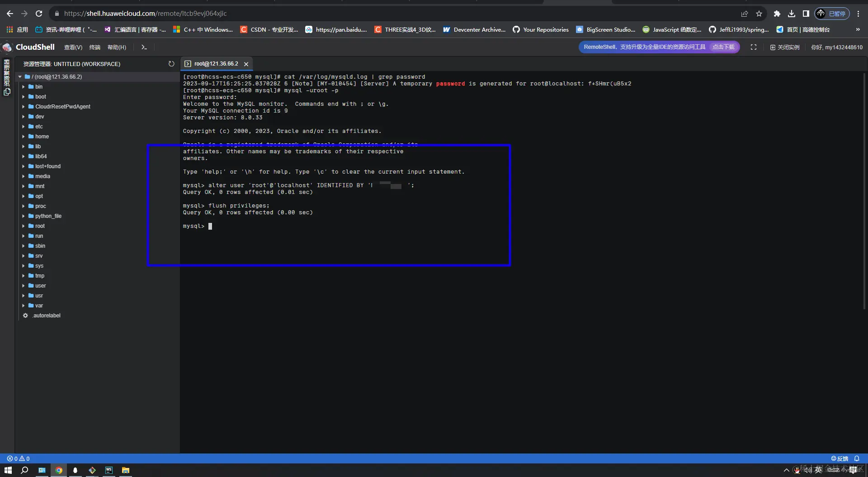Screen dimensions: 868x477
Task: Show more bookmarks with the overflow chevron
Action: [858, 29]
